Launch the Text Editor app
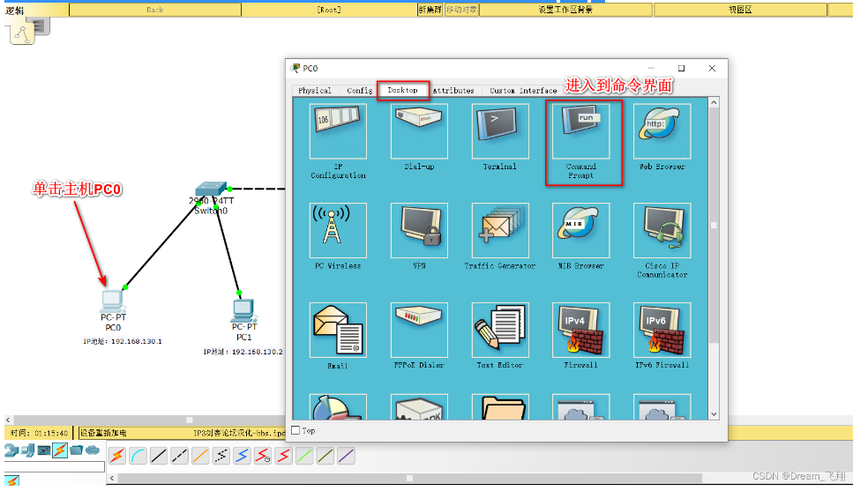Image resolution: width=868 pixels, height=491 pixels. point(500,330)
